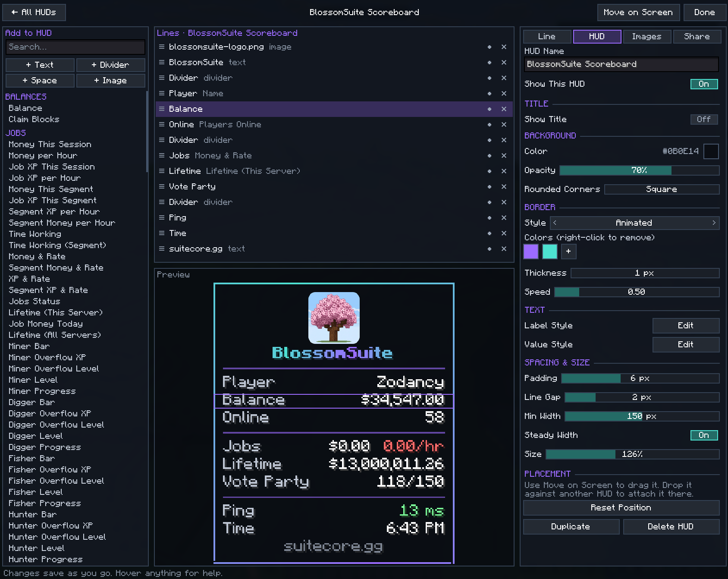
Task: Click the HUD Name text field
Action: pyautogui.click(x=621, y=64)
